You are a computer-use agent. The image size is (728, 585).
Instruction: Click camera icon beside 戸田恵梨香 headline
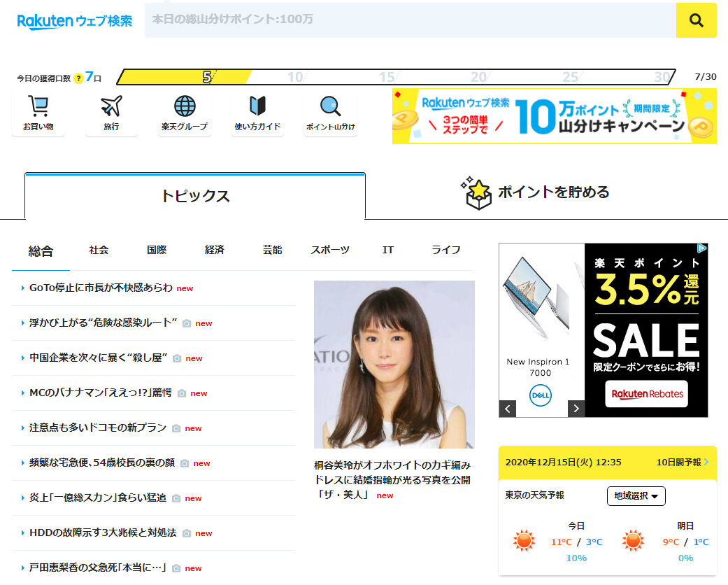pos(176,568)
